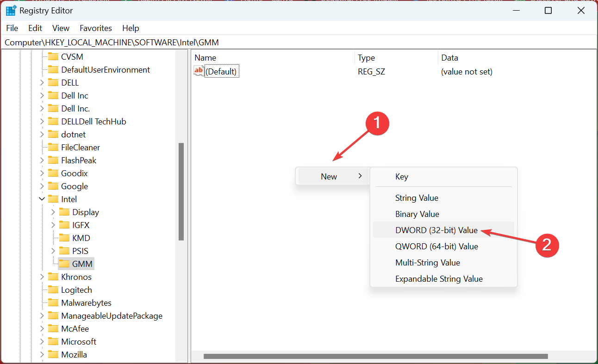The width and height of the screenshot is (598, 364).
Task: Expand the ManageableUpdatePackage key
Action: tap(42, 316)
